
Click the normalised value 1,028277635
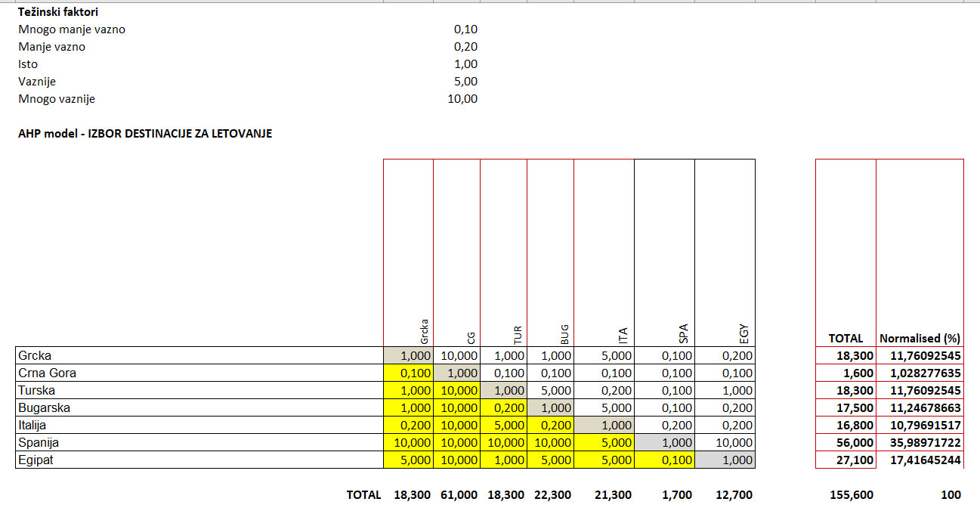(920, 373)
